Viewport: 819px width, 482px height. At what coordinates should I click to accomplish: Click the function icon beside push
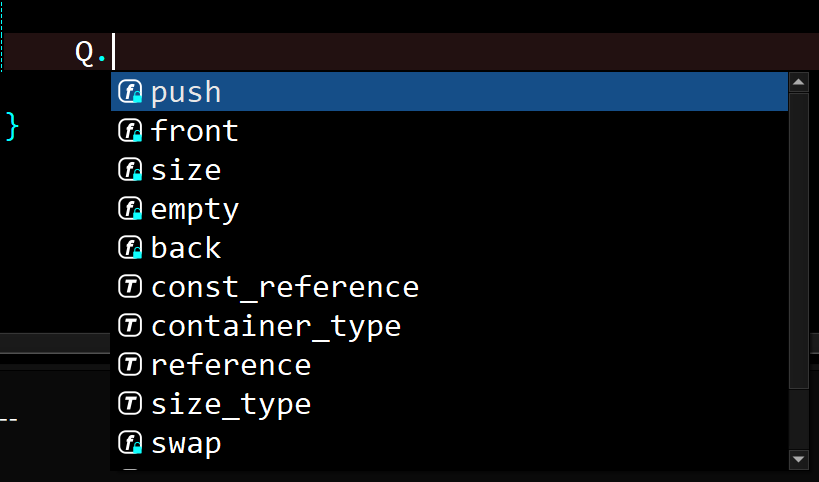coord(130,92)
